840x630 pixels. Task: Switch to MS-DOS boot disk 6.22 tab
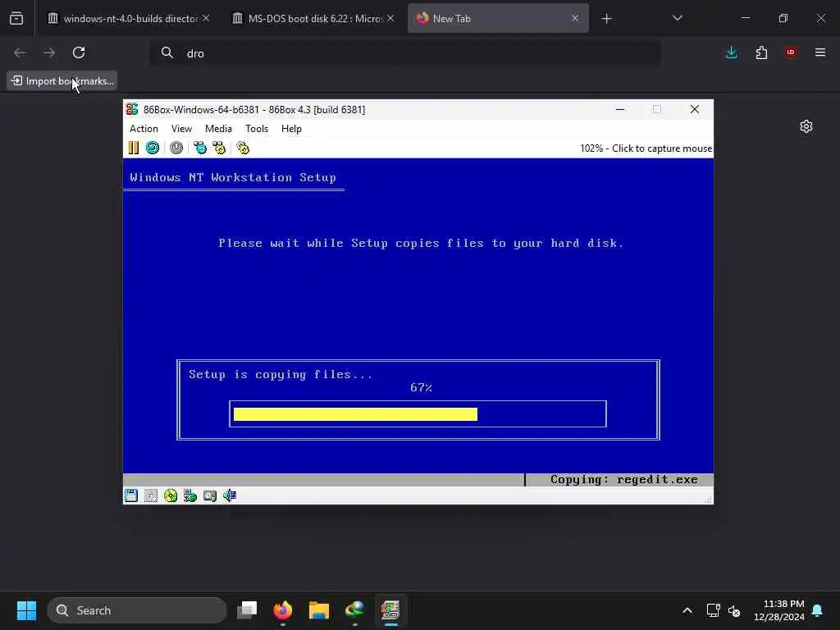tap(314, 18)
